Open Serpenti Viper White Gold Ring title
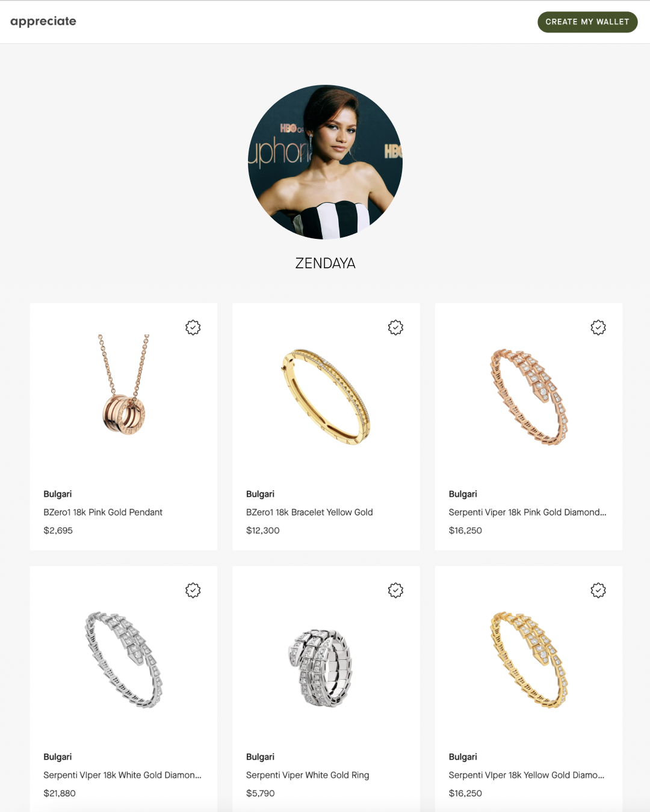The width and height of the screenshot is (650, 812). pyautogui.click(x=308, y=775)
